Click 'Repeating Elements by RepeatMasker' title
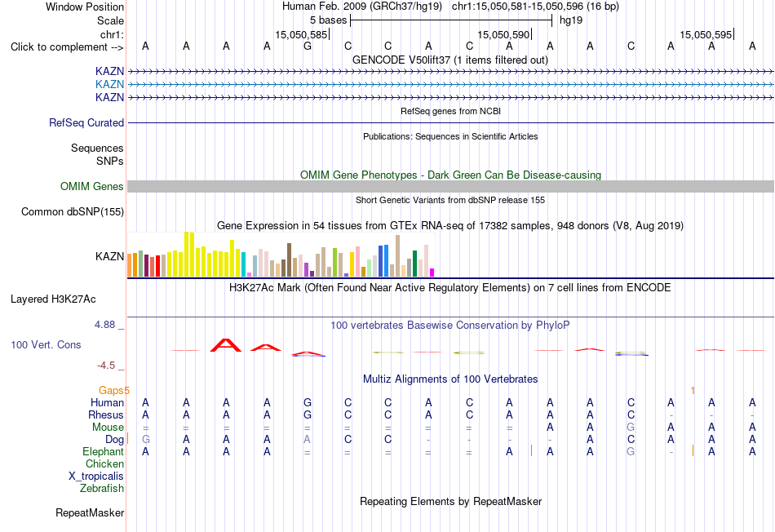Viewport: 775px width, 532px height. (x=450, y=501)
